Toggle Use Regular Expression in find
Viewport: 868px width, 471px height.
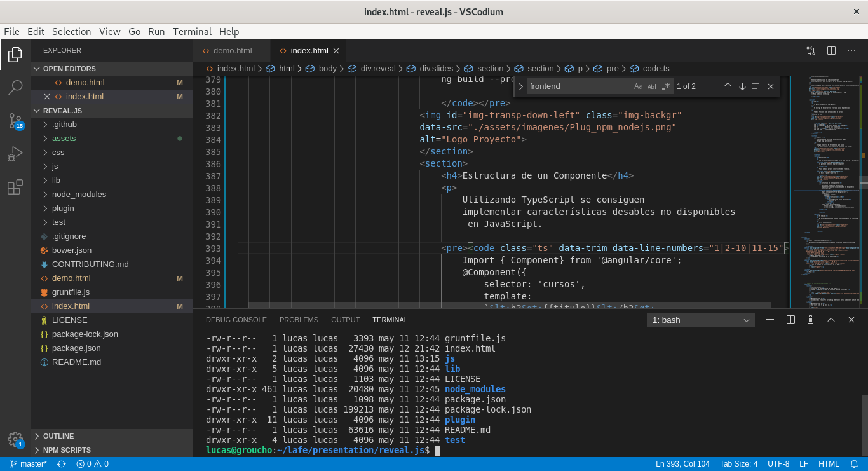pyautogui.click(x=665, y=86)
